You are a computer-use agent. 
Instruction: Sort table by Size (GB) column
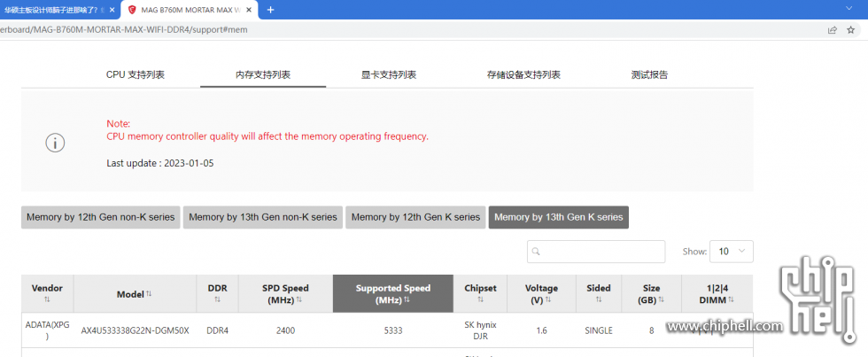point(651,293)
